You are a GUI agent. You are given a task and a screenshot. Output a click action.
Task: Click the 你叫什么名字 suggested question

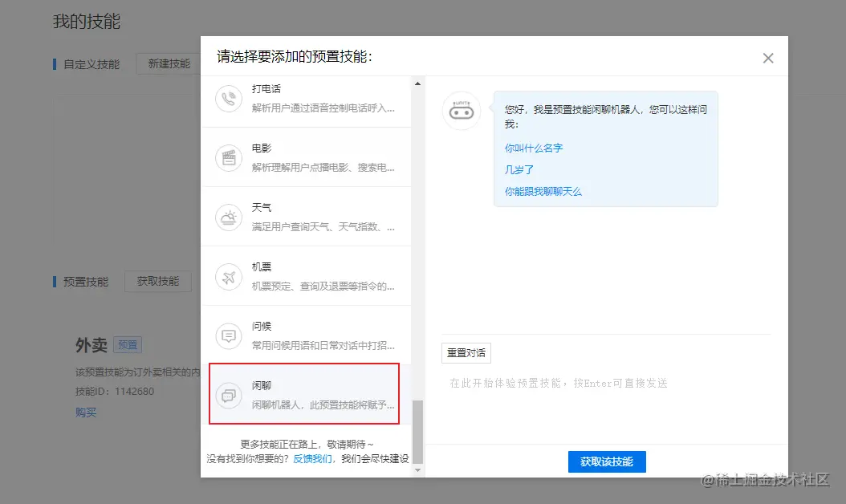(534, 148)
